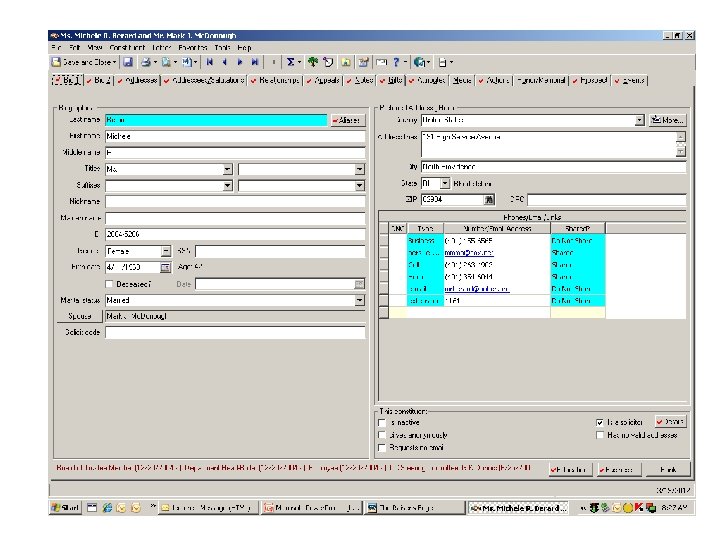
Task: Uncheck the Is a solicitor checkbox
Action: click(600, 422)
